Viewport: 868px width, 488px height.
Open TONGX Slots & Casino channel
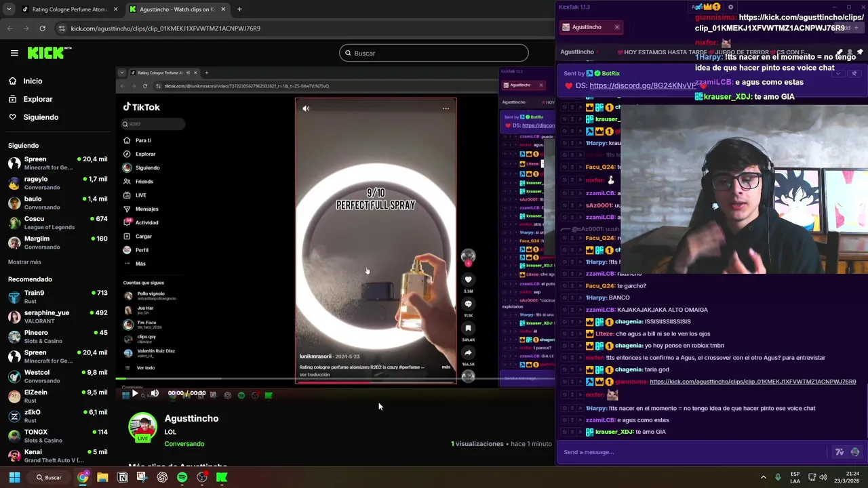pyautogui.click(x=58, y=436)
